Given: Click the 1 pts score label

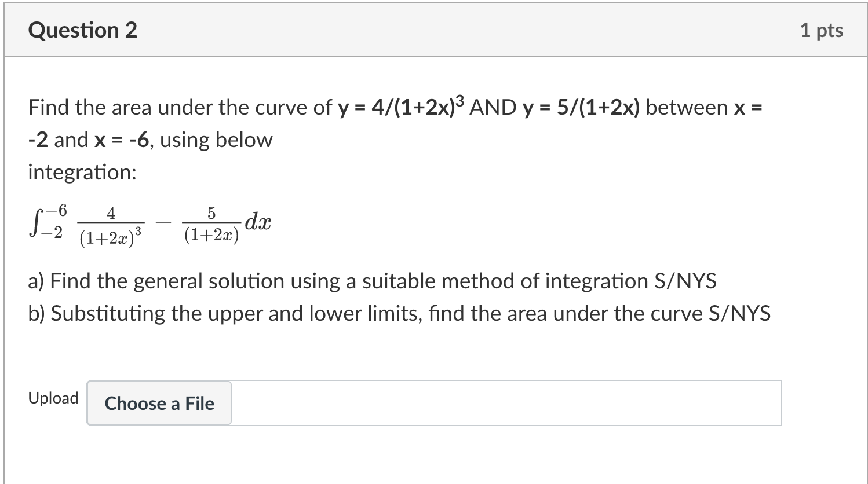Looking at the screenshot, I should tap(821, 30).
